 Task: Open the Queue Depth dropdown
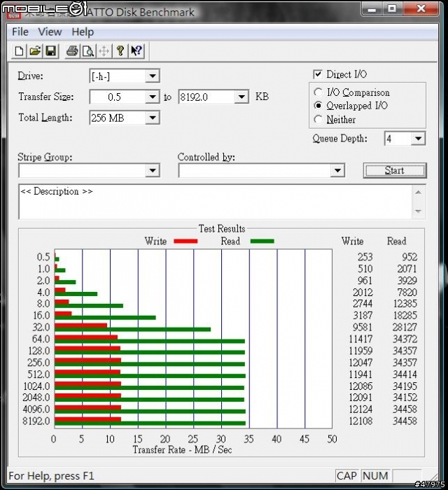point(418,139)
